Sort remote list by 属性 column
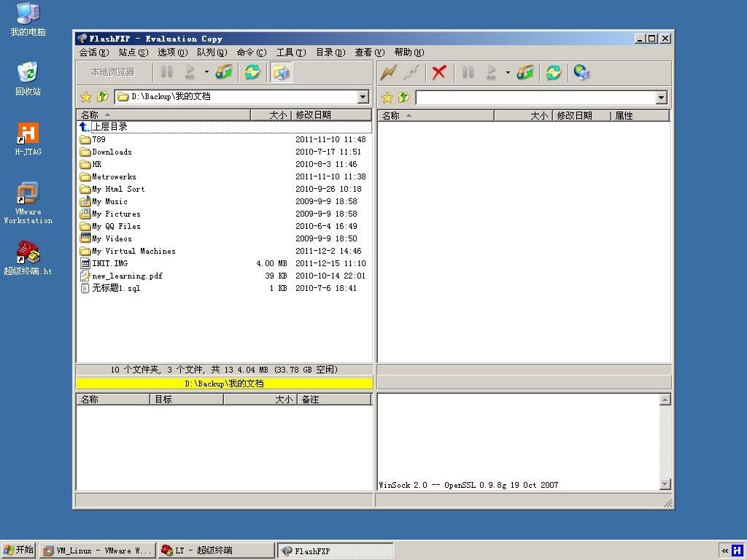747x560 pixels. point(640,116)
